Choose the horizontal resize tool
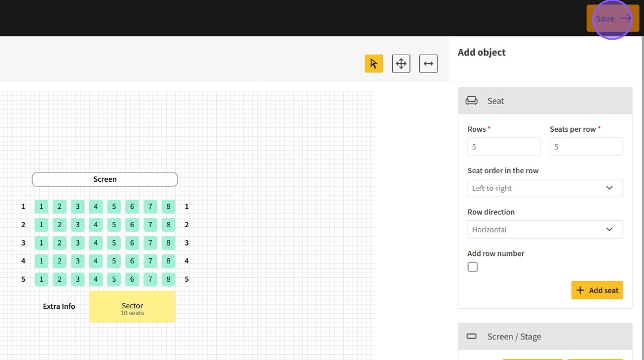644x360 pixels. point(428,64)
